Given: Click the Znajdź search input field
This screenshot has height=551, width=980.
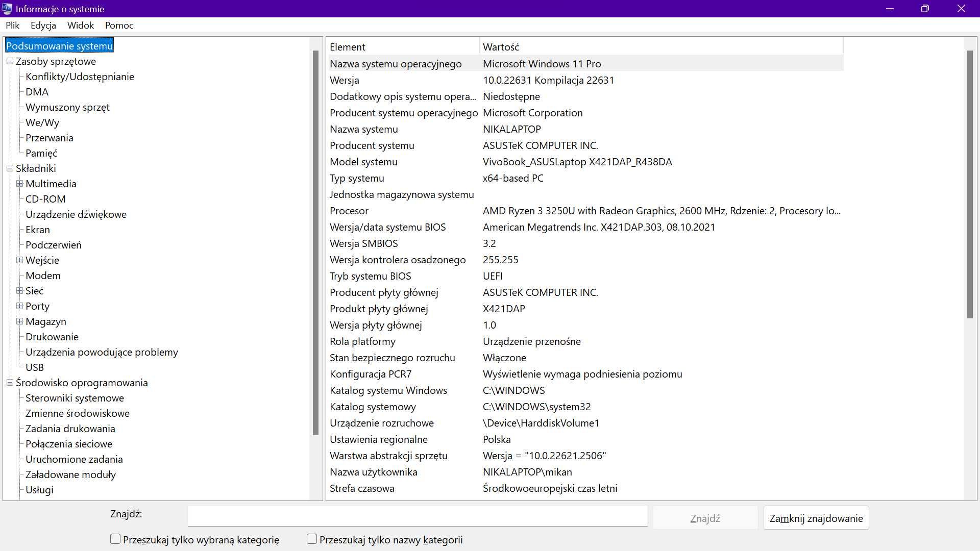Looking at the screenshot, I should (418, 516).
